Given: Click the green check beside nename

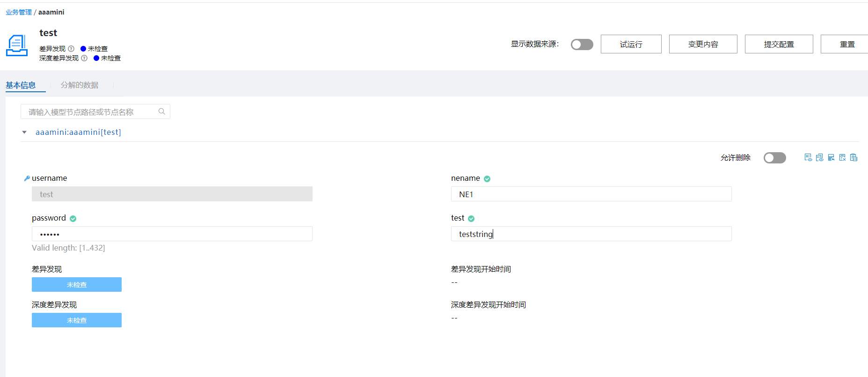Looking at the screenshot, I should [x=487, y=178].
